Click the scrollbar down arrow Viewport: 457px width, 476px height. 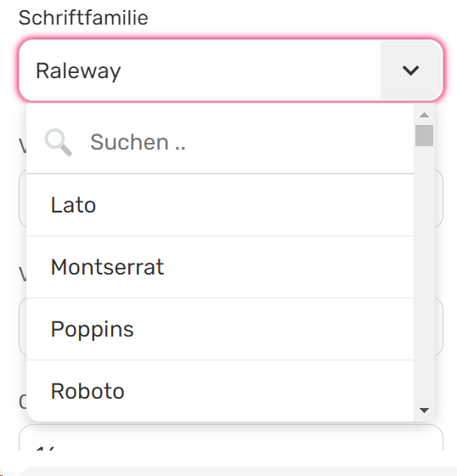424,411
